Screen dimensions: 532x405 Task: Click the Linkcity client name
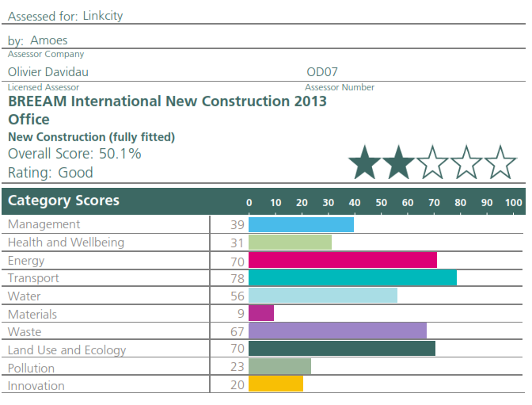tap(103, 16)
